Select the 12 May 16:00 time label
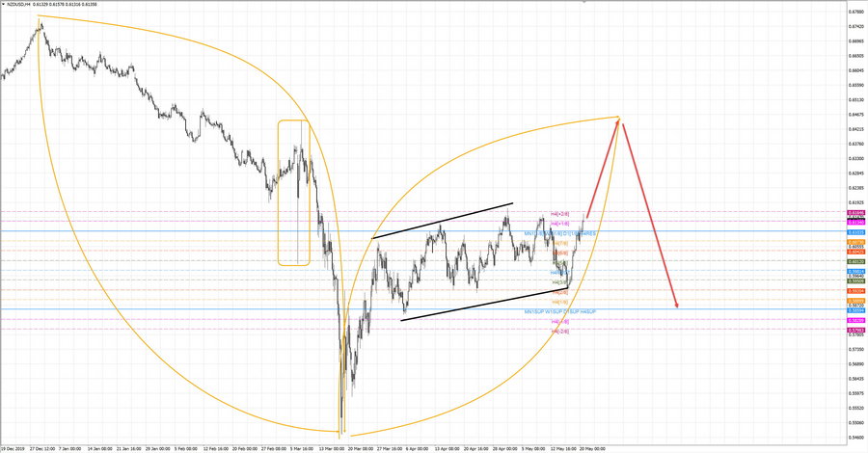The width and height of the screenshot is (868, 453). (563, 449)
